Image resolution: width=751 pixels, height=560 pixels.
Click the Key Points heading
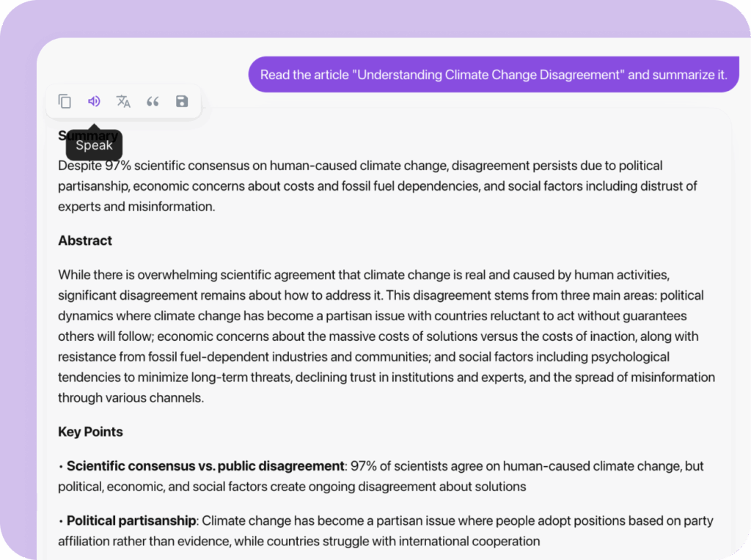click(x=90, y=432)
